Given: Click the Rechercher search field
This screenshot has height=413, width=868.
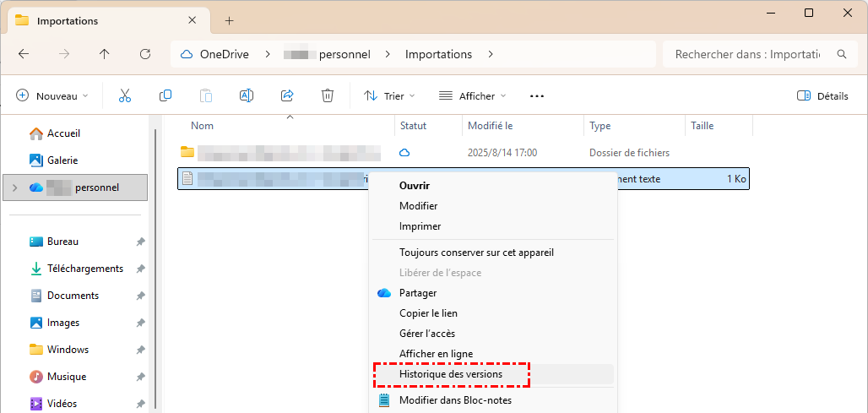Looking at the screenshot, I should pos(747,54).
